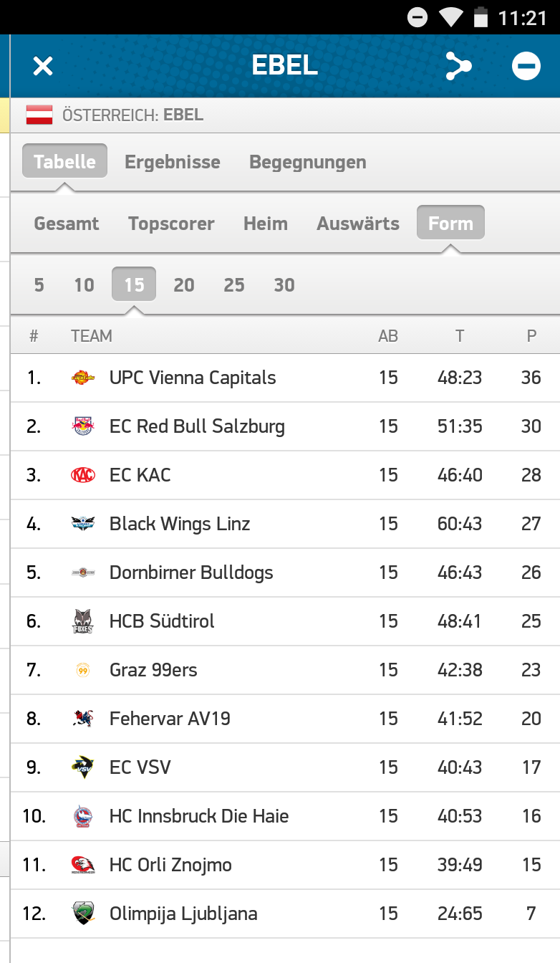The image size is (560, 963).
Task: Tap the round minus icon in header
Action: click(x=526, y=66)
